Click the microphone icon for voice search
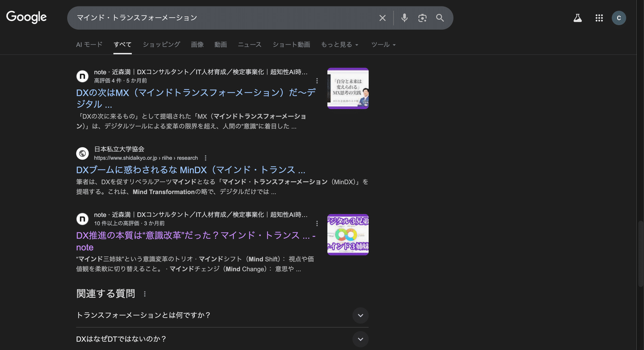This screenshot has height=350, width=644. click(404, 17)
